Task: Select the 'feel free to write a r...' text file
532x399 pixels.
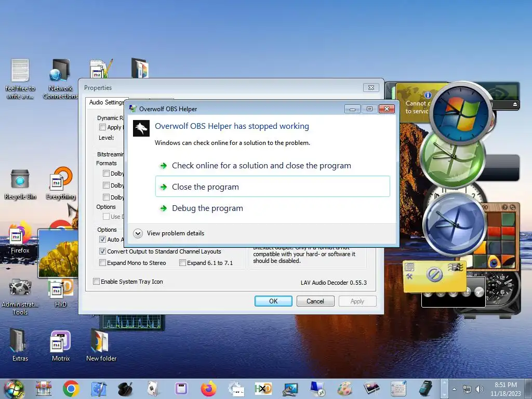Action: (20, 79)
